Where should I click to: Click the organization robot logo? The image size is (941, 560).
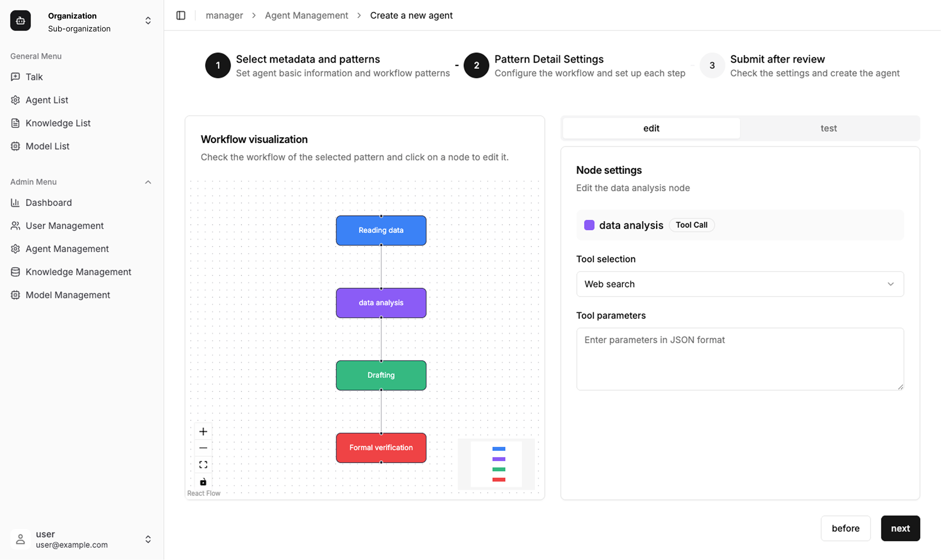point(21,21)
